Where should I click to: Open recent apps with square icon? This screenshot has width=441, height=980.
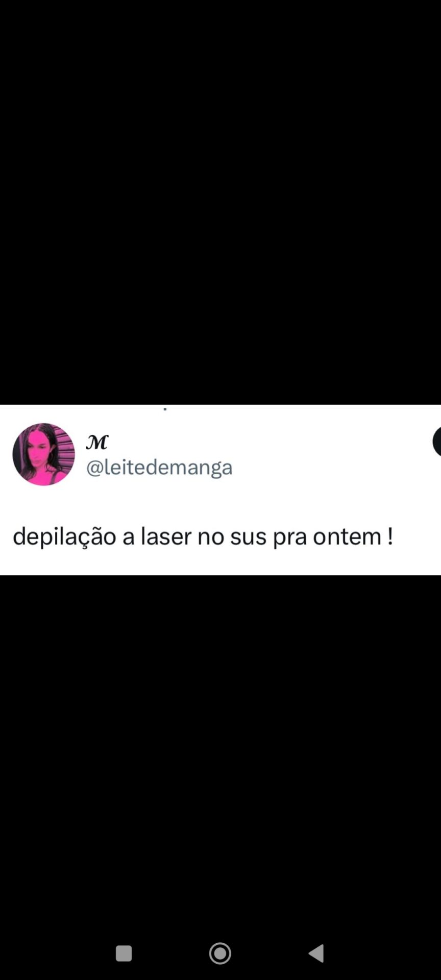pos(124,953)
